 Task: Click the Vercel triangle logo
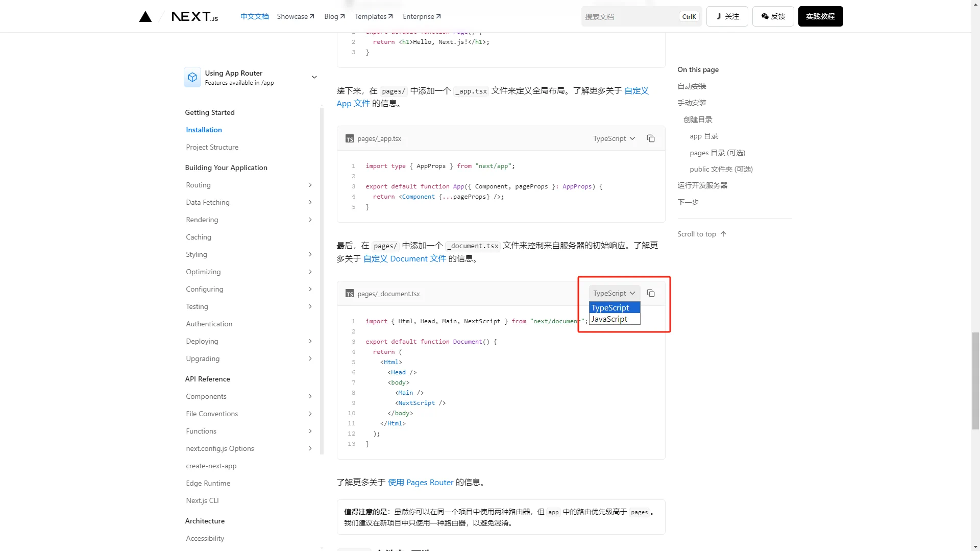point(145,16)
